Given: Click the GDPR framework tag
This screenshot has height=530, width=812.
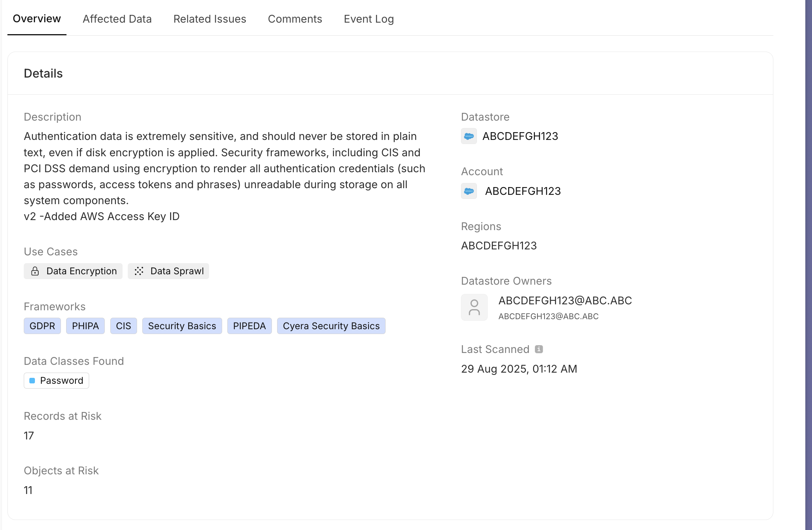Looking at the screenshot, I should click(42, 326).
